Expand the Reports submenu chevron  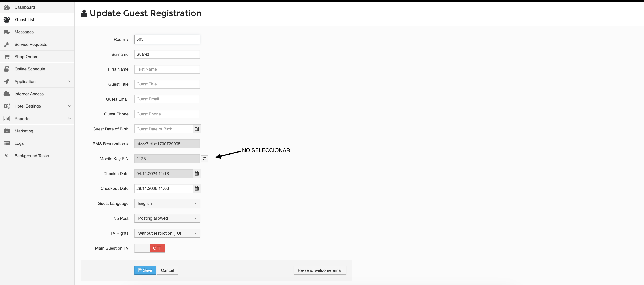click(x=70, y=119)
